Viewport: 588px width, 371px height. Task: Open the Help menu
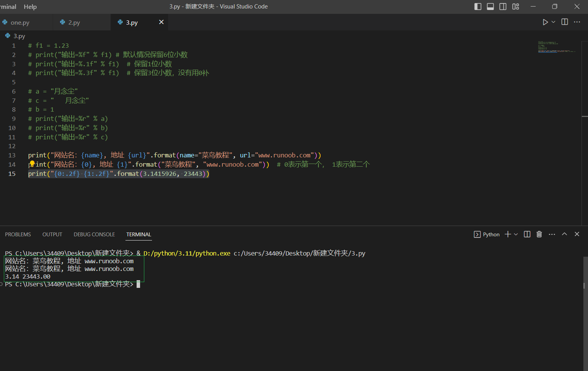[x=30, y=7]
